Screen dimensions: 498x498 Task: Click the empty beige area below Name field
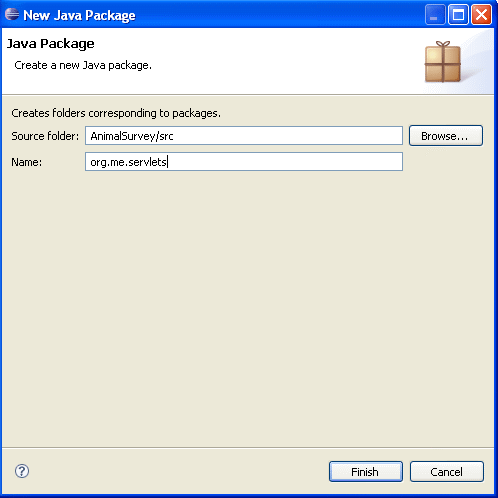pos(248,307)
